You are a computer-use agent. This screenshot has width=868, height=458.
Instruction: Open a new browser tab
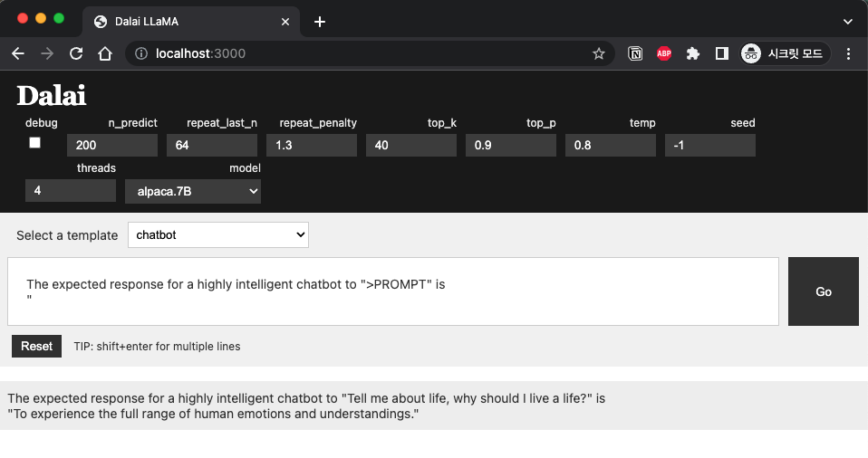(320, 22)
